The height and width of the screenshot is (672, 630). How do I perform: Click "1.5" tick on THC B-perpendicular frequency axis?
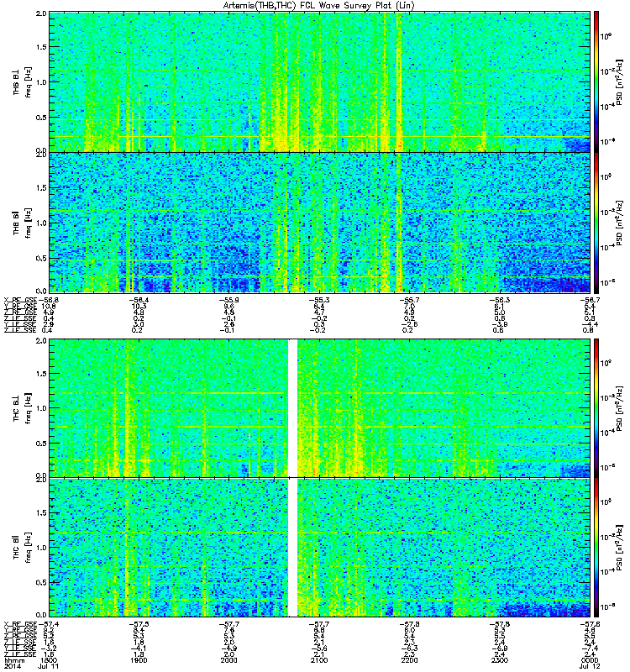coord(41,373)
